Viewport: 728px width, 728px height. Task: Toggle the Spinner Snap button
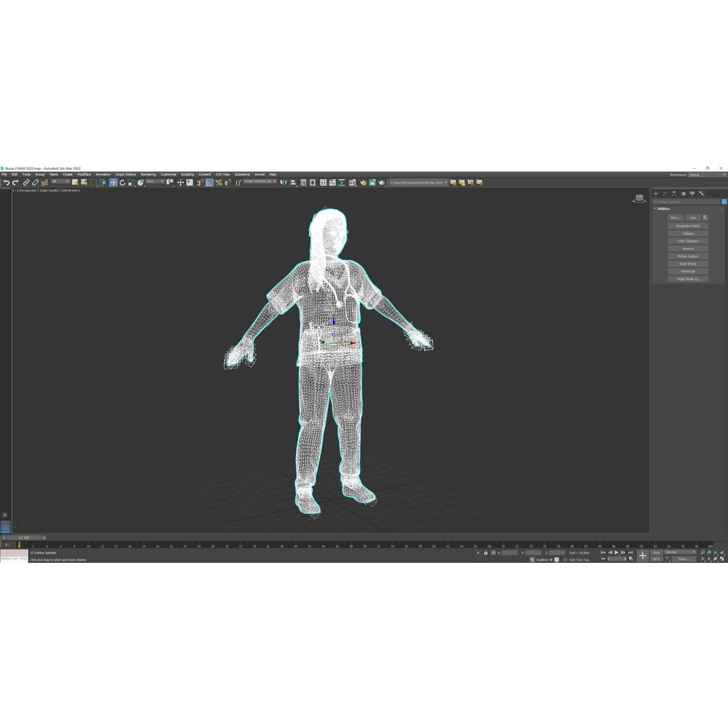tap(228, 183)
